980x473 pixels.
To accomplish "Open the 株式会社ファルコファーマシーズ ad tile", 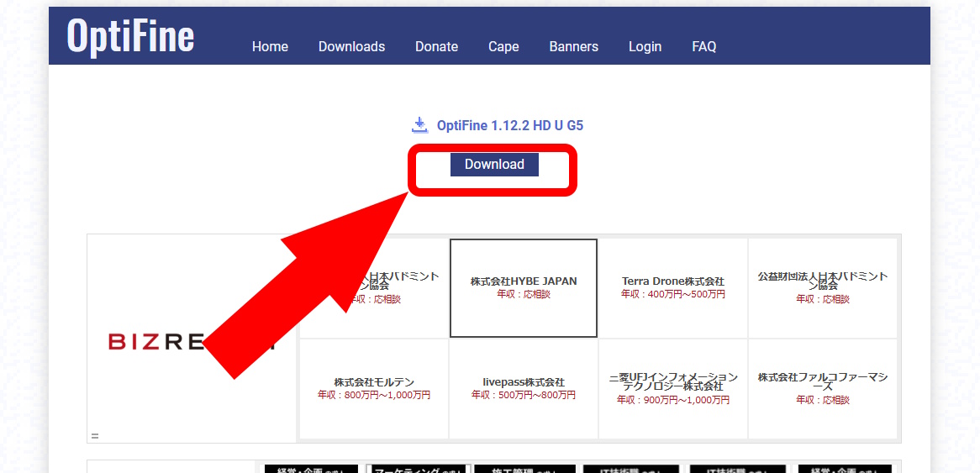I will (x=823, y=389).
